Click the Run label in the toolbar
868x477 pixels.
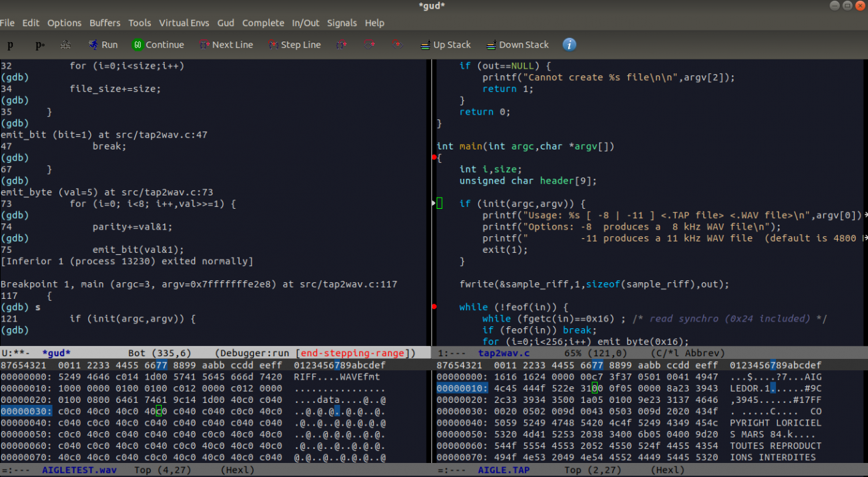(x=110, y=45)
